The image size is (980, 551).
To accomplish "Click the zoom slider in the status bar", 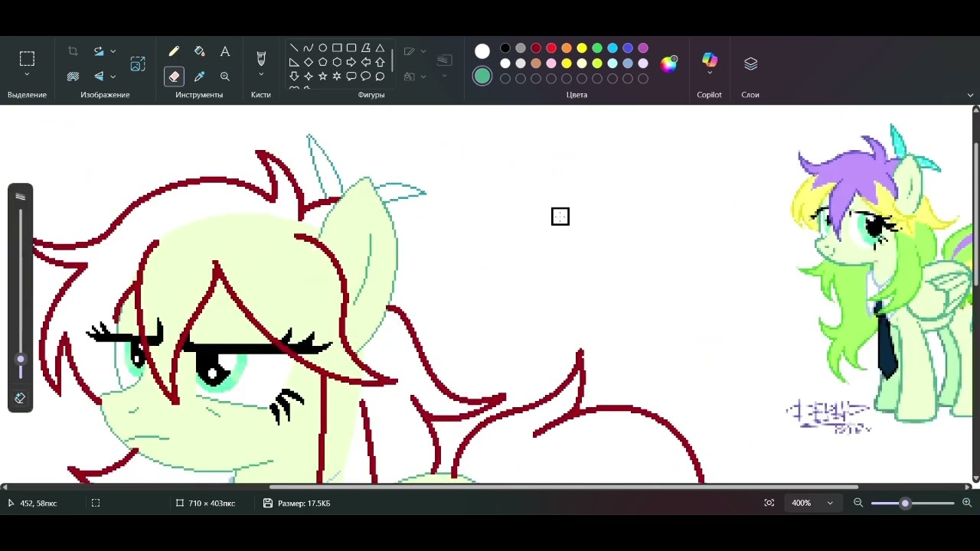I will coord(913,503).
